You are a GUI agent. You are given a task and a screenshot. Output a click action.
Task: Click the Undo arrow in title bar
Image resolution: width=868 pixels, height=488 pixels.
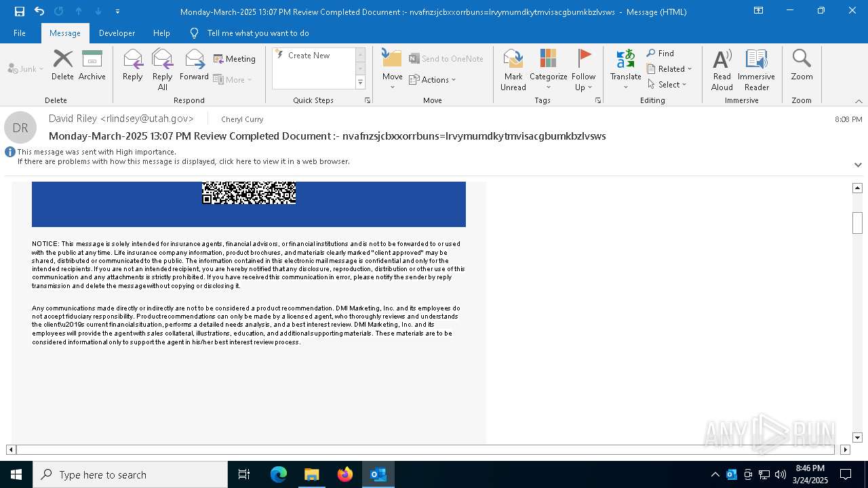(x=39, y=12)
